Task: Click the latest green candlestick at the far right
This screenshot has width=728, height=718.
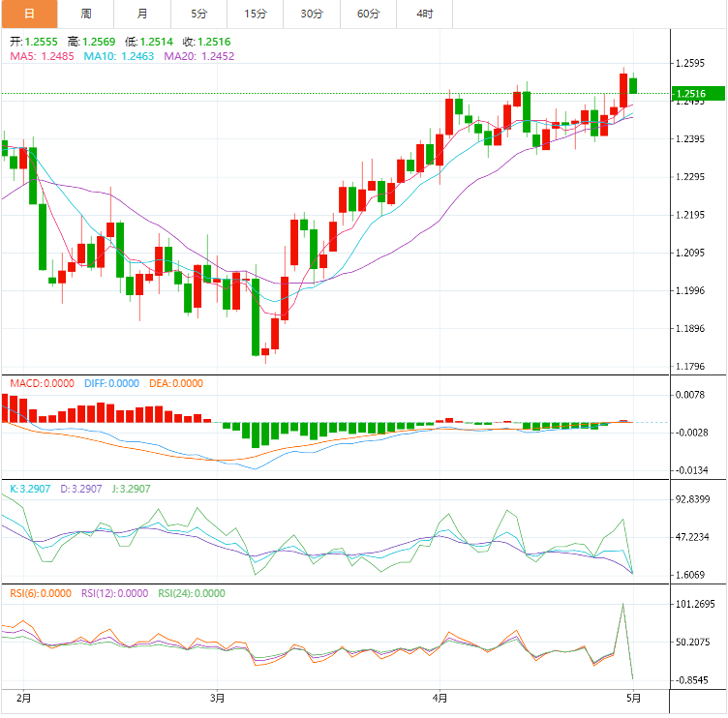Action: tap(633, 85)
